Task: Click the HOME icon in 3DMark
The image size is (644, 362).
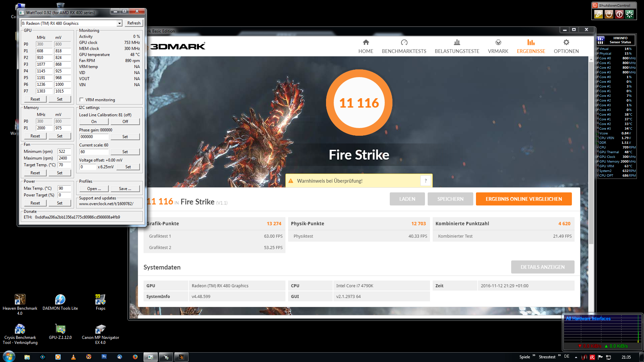Action: pyautogui.click(x=366, y=42)
